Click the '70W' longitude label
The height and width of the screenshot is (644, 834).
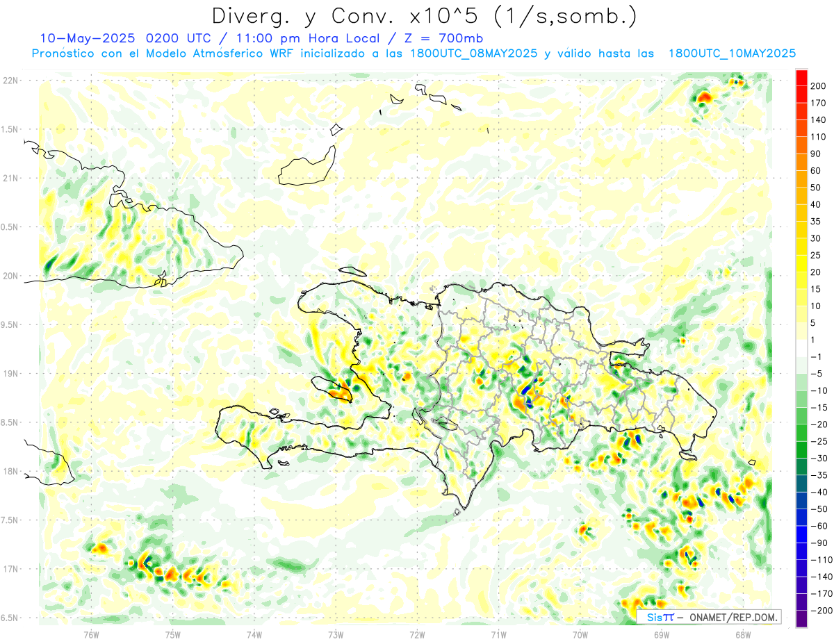click(580, 634)
